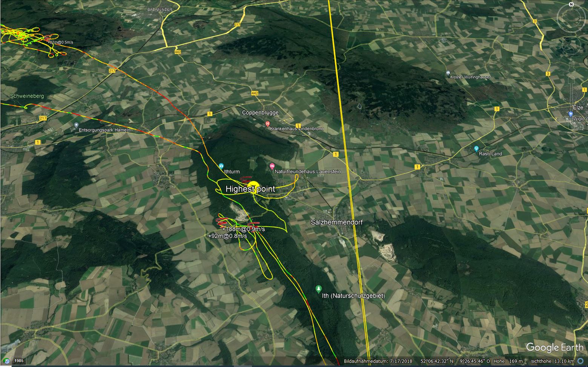Click the Bildaufnahmedatum imagery date text
Image resolution: width=588 pixels, height=367 pixels.
pyautogui.click(x=378, y=361)
